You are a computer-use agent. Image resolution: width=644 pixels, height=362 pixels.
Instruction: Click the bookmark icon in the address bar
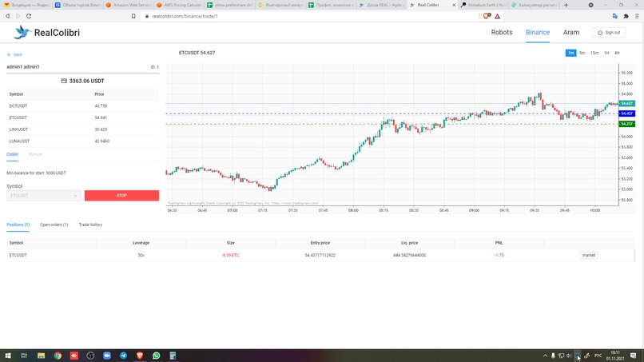tap(133, 16)
